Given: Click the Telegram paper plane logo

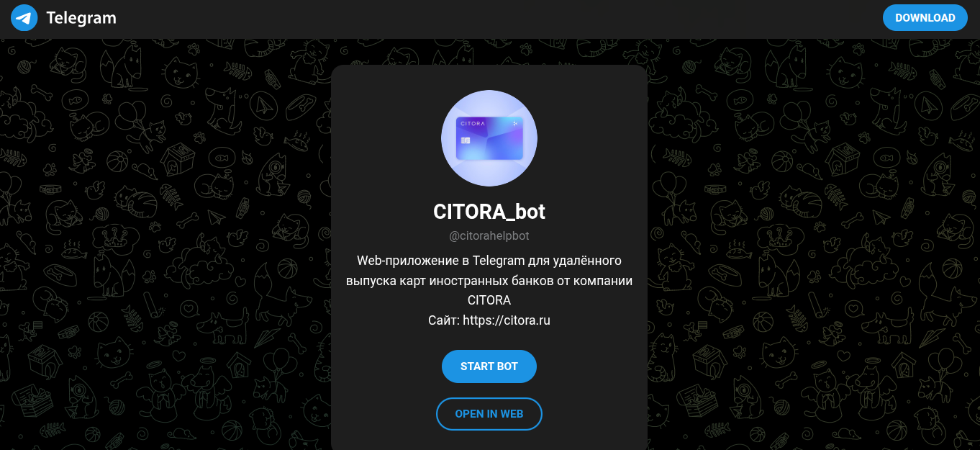Looking at the screenshot, I should tap(24, 18).
